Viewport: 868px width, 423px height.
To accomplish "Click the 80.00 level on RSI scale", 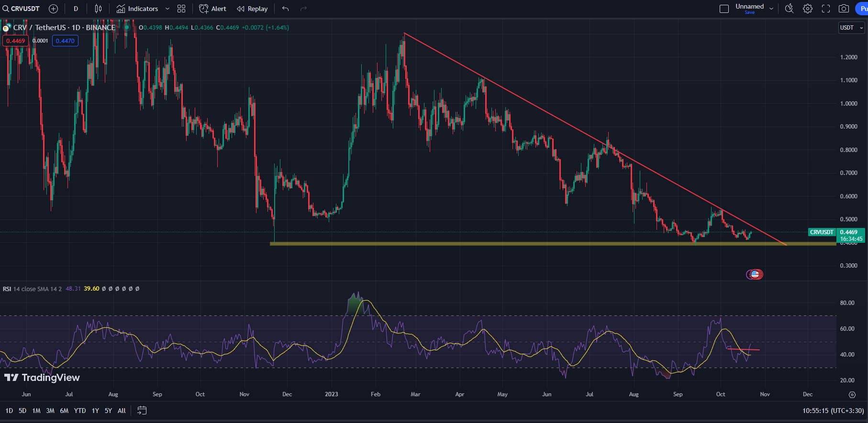I will tap(847, 303).
